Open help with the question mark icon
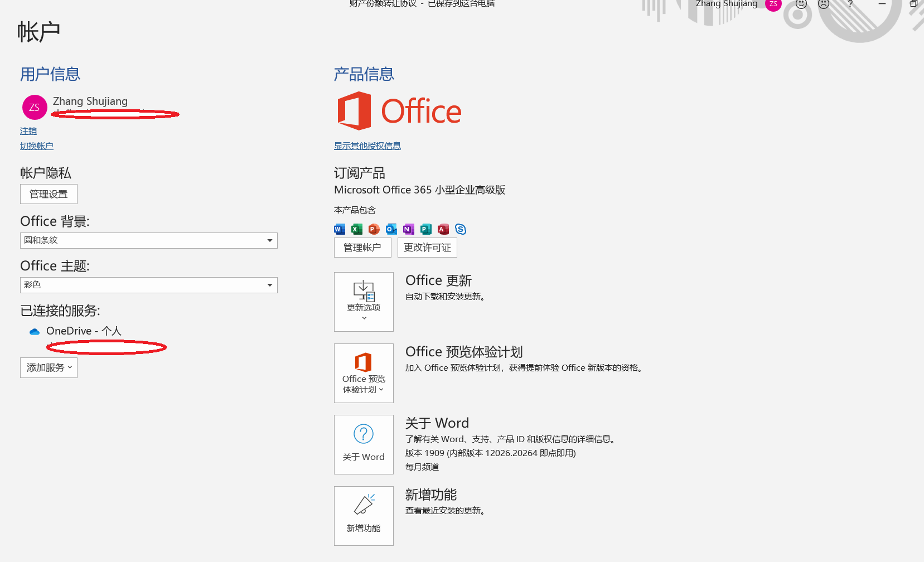This screenshot has width=924, height=562. click(850, 4)
